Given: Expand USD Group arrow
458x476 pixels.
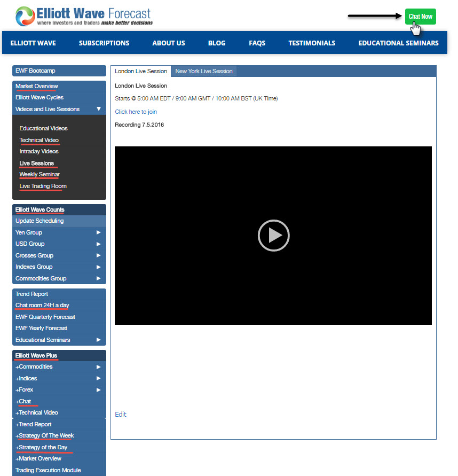Looking at the screenshot, I should [x=98, y=244].
